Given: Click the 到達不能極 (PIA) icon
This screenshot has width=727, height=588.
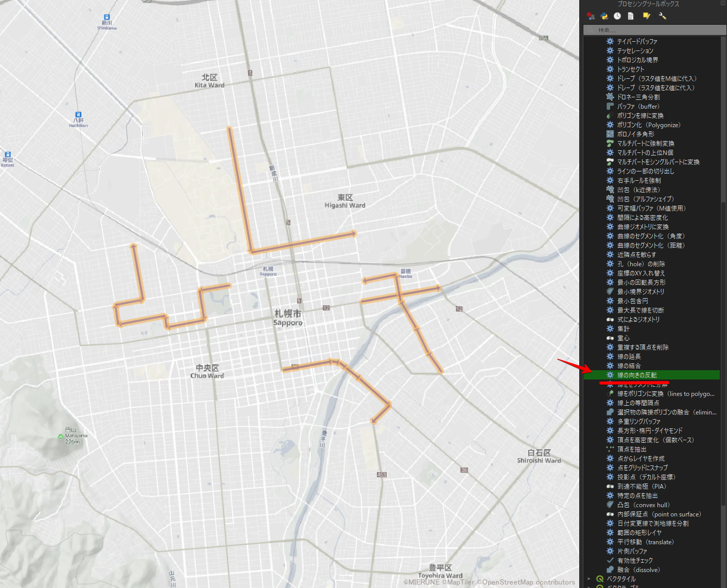Looking at the screenshot, I should click(610, 487).
